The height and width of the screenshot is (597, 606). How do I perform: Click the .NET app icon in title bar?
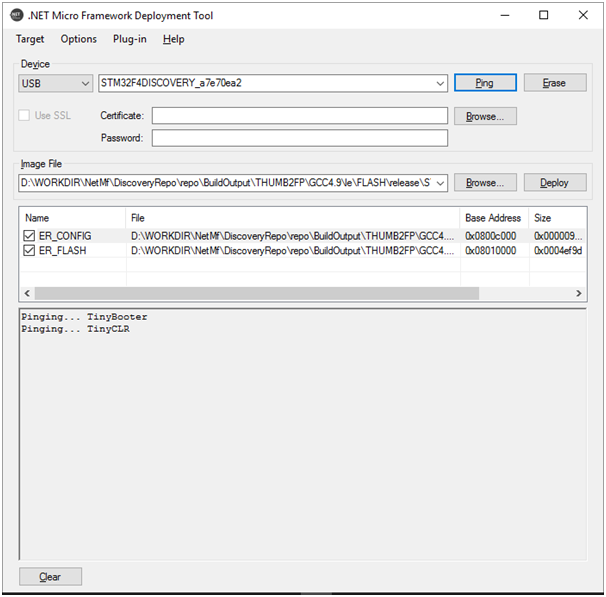[x=16, y=15]
